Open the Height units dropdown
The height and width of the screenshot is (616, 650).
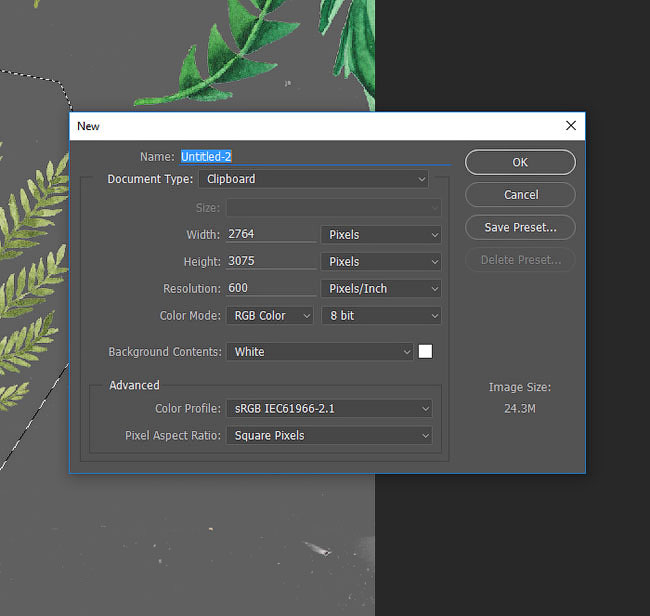point(381,262)
